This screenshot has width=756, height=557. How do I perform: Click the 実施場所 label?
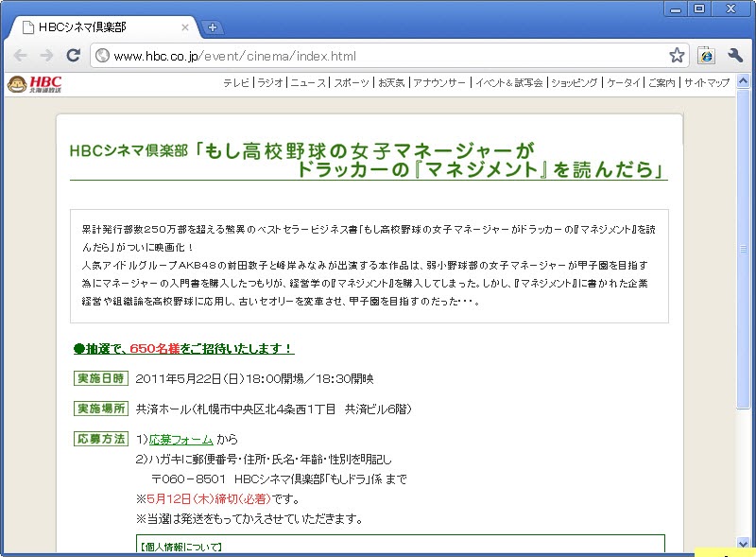[101, 409]
